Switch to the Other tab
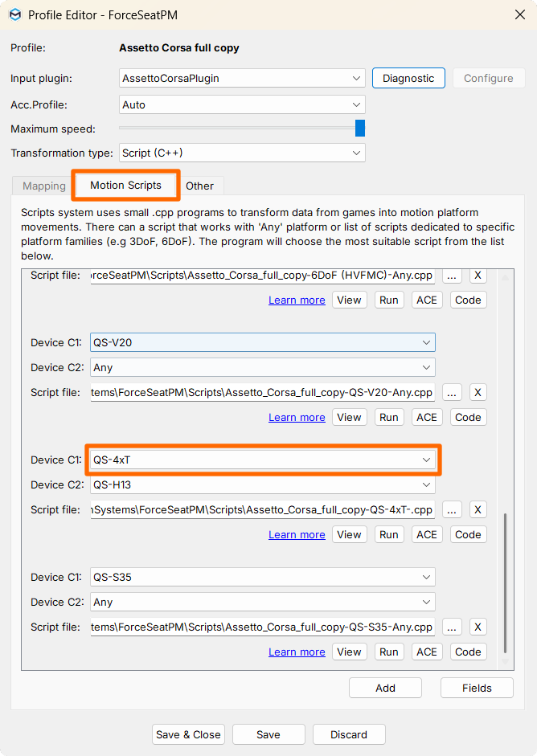The width and height of the screenshot is (537, 756). [x=199, y=186]
